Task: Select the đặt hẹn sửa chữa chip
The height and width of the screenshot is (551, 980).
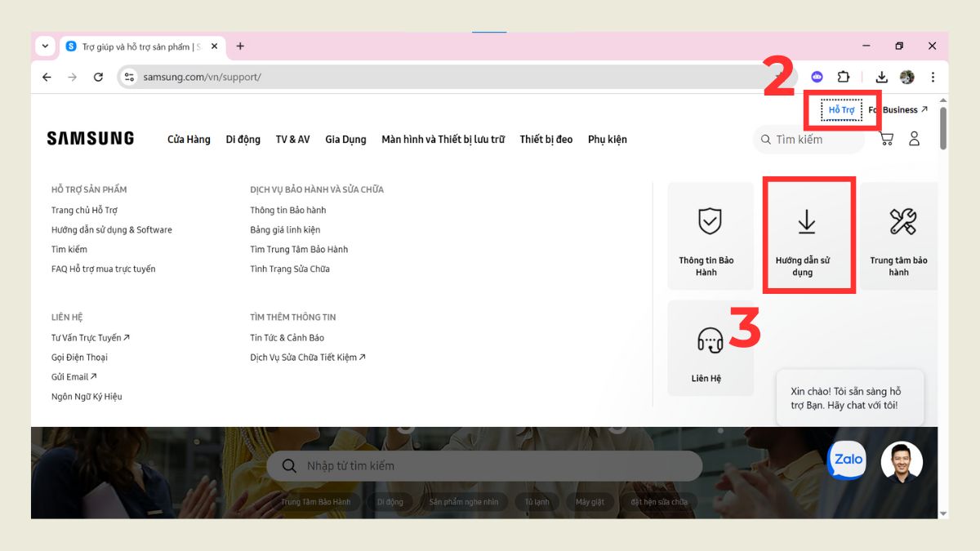Action: click(659, 502)
